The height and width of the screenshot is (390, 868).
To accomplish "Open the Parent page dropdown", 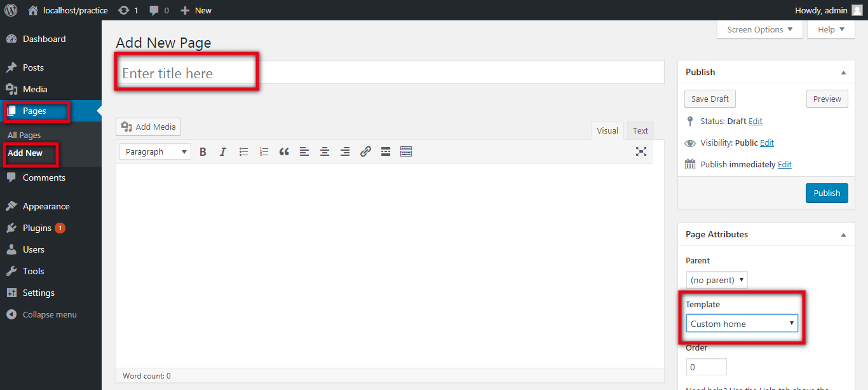I will (x=717, y=280).
